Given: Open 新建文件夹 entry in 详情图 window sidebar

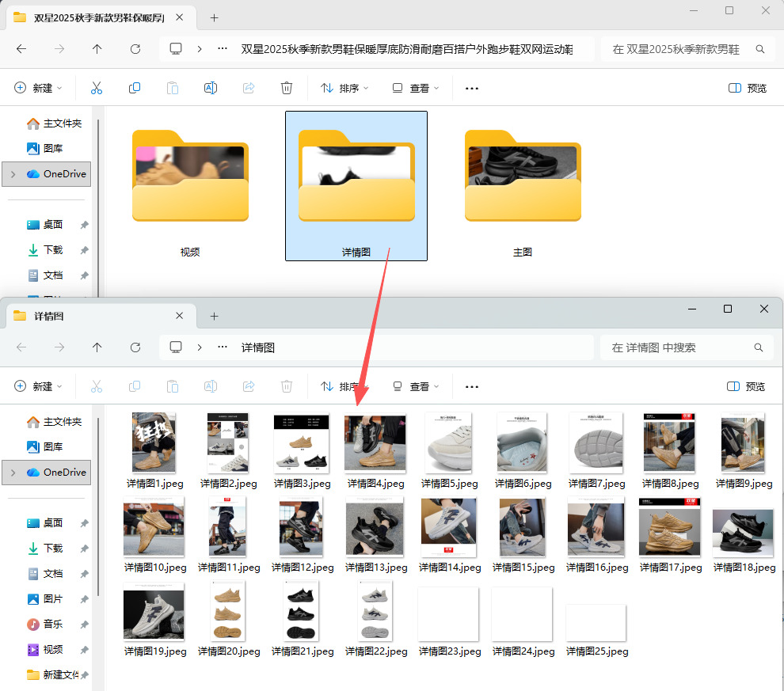Looking at the screenshot, I should 52,675.
